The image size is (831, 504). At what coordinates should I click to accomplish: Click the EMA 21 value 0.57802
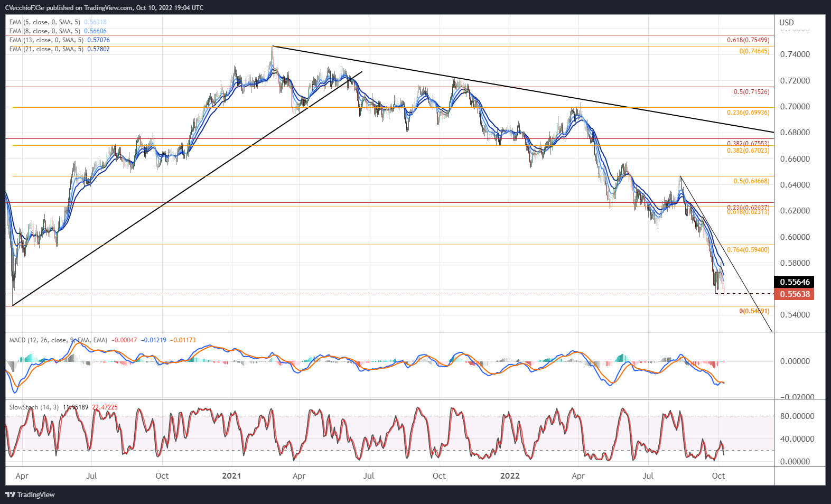[x=98, y=49]
